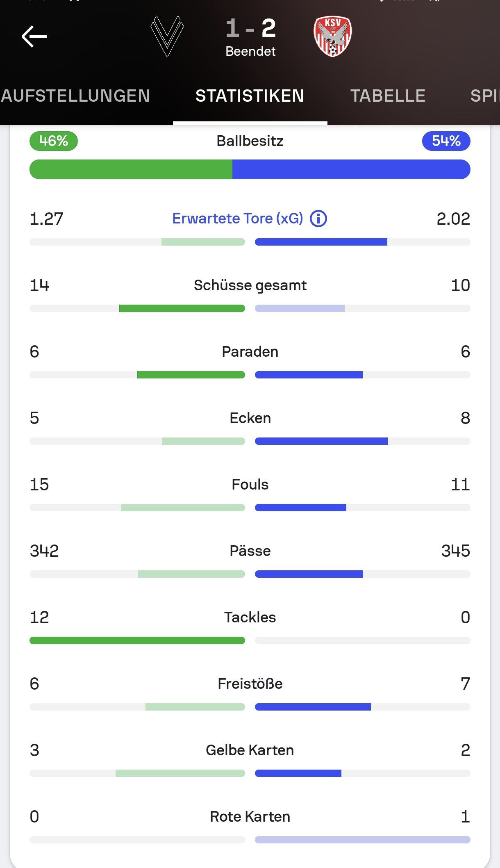Tap the back arrow icon
The height and width of the screenshot is (868, 500).
tap(34, 36)
